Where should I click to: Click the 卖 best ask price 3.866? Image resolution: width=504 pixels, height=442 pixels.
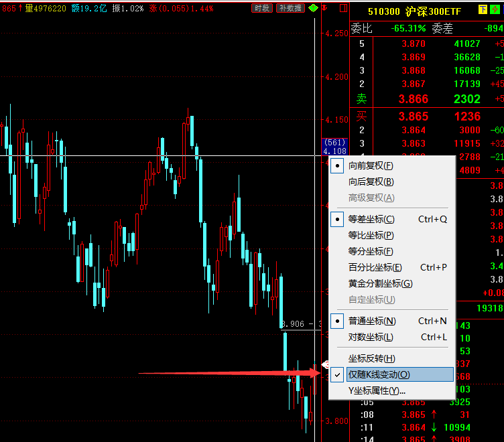point(414,99)
